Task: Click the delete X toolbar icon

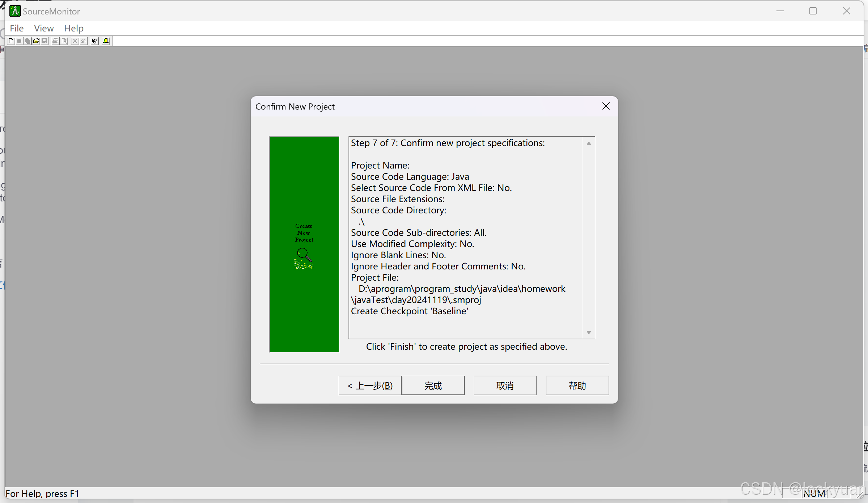Action: click(x=75, y=41)
